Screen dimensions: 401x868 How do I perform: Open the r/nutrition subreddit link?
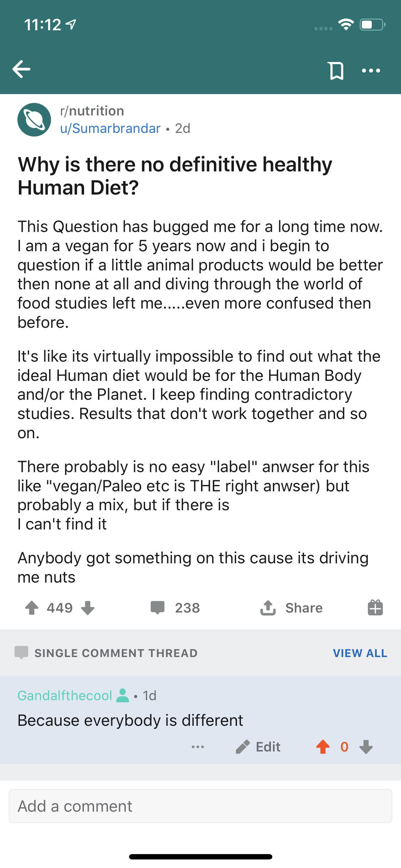92,111
